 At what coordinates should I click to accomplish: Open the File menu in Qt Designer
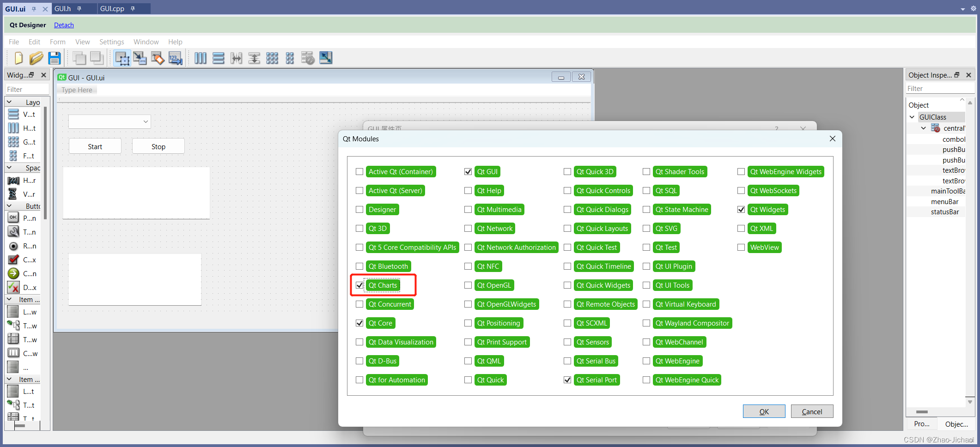tap(14, 42)
